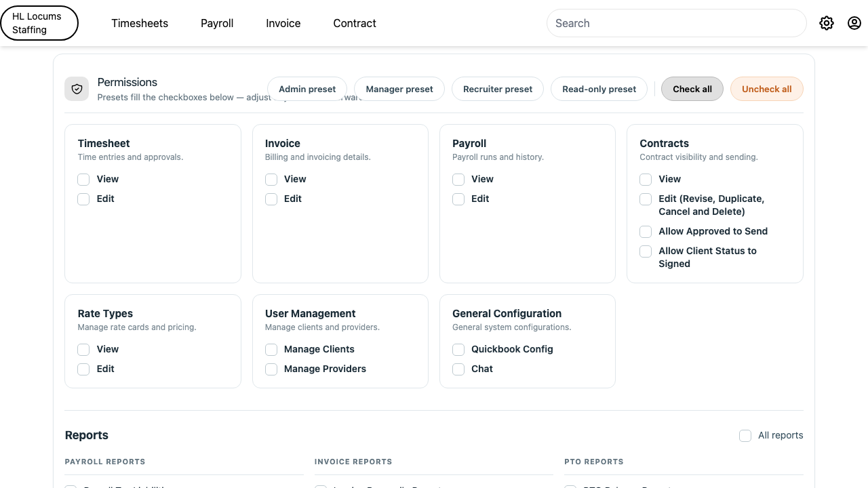The image size is (868, 488).
Task: Toggle the Chat permission checkbox
Action: pos(458,369)
